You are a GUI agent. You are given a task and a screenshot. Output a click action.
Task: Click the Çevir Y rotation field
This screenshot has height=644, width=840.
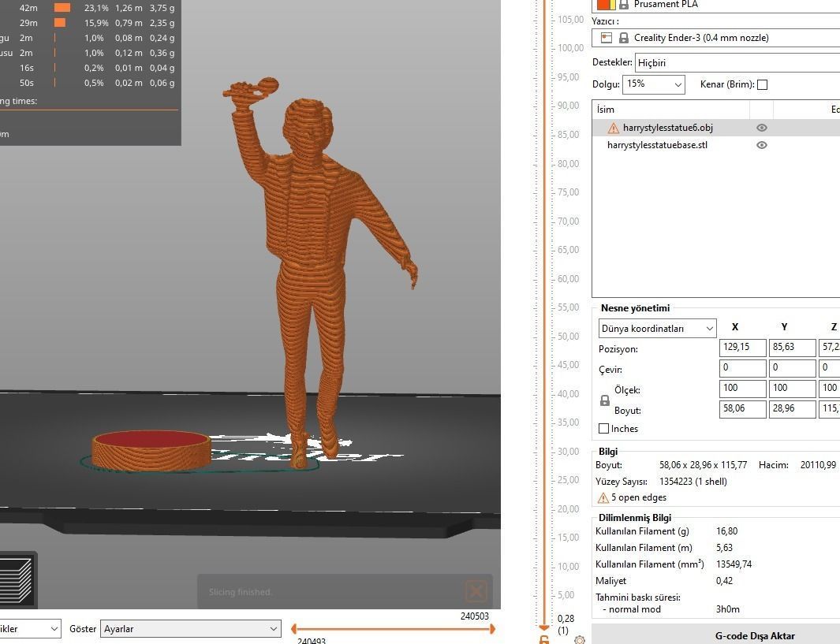coord(792,368)
